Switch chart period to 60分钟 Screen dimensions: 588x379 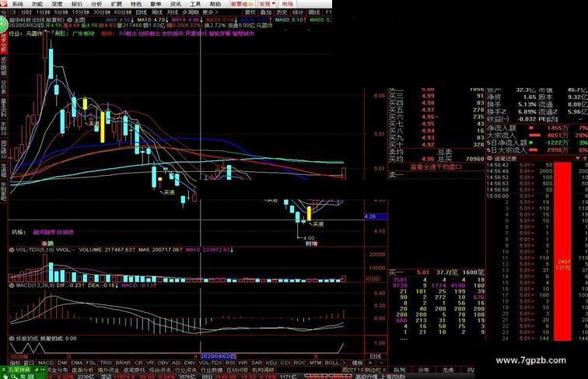123,12
